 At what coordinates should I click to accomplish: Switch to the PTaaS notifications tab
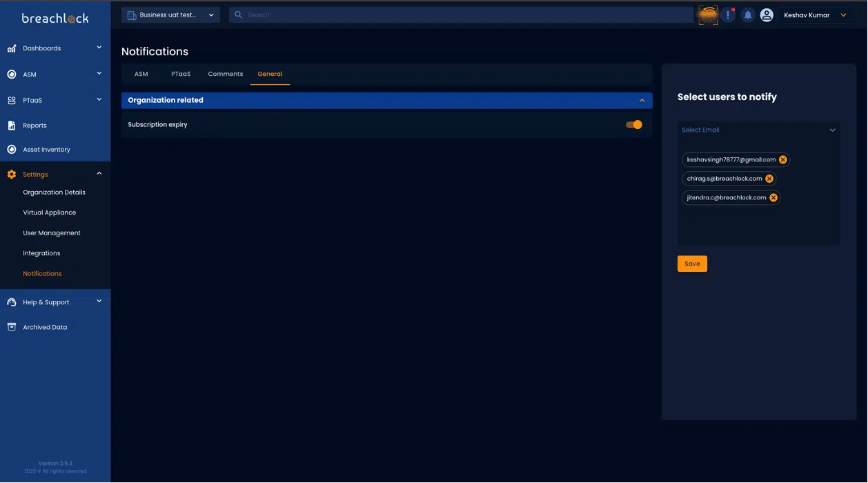[181, 74]
